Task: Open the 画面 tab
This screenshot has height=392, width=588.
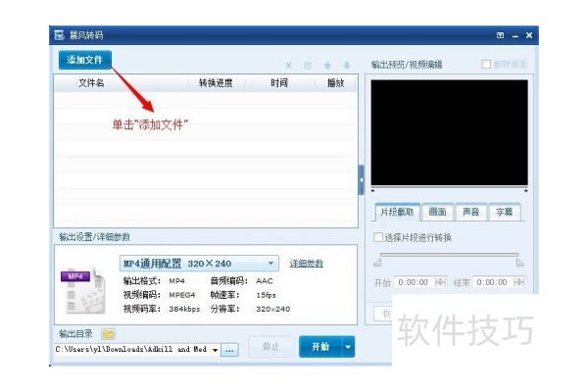Action: [437, 212]
